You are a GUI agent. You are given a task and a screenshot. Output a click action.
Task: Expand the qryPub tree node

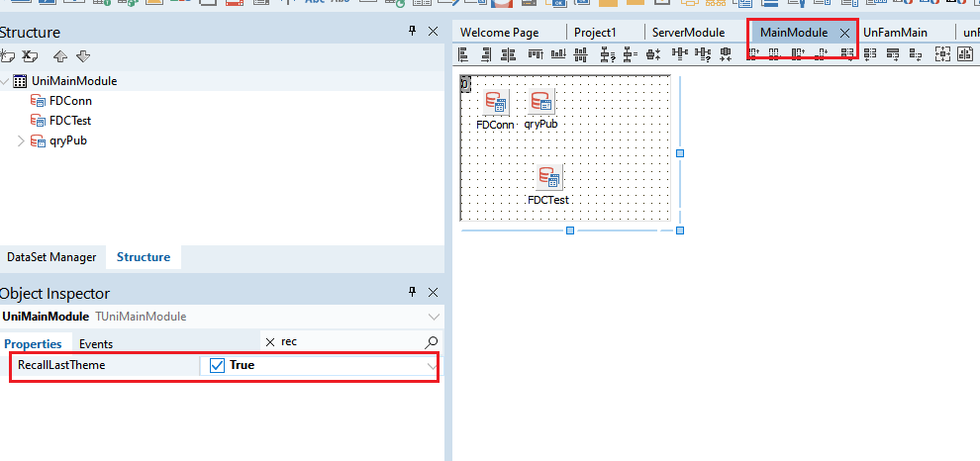[x=21, y=140]
